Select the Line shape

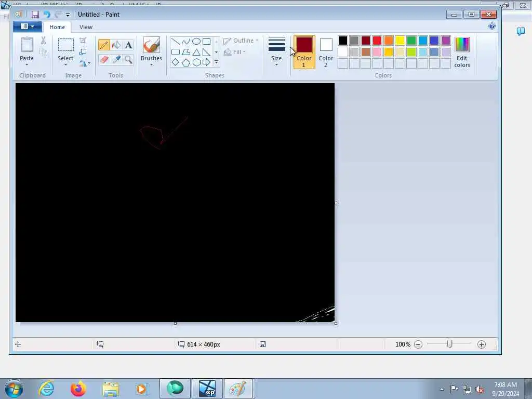coord(176,42)
